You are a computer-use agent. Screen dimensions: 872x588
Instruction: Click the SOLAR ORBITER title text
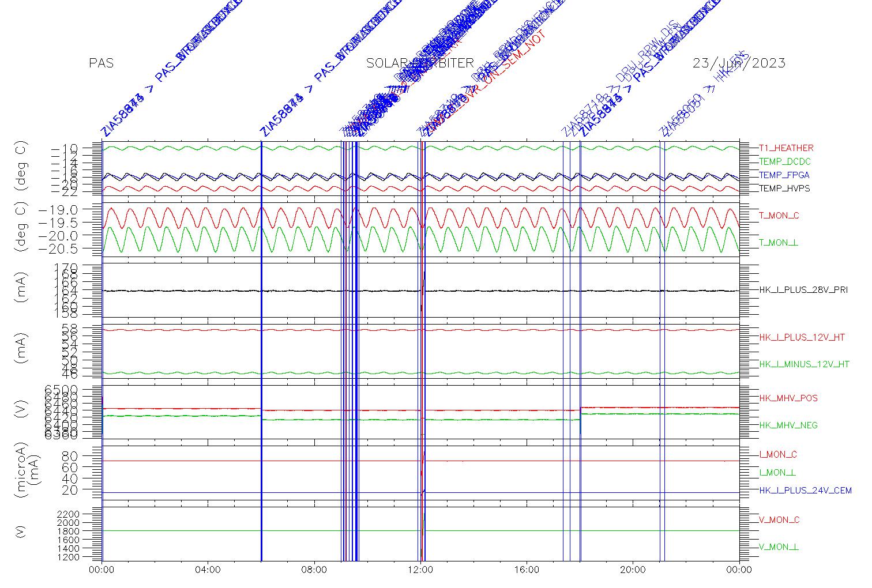(x=420, y=63)
